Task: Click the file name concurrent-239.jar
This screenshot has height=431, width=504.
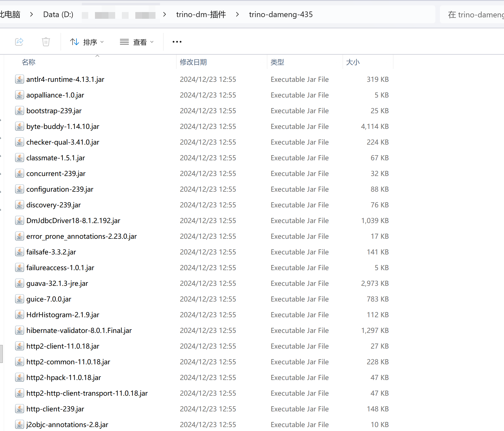Action: coord(56,174)
